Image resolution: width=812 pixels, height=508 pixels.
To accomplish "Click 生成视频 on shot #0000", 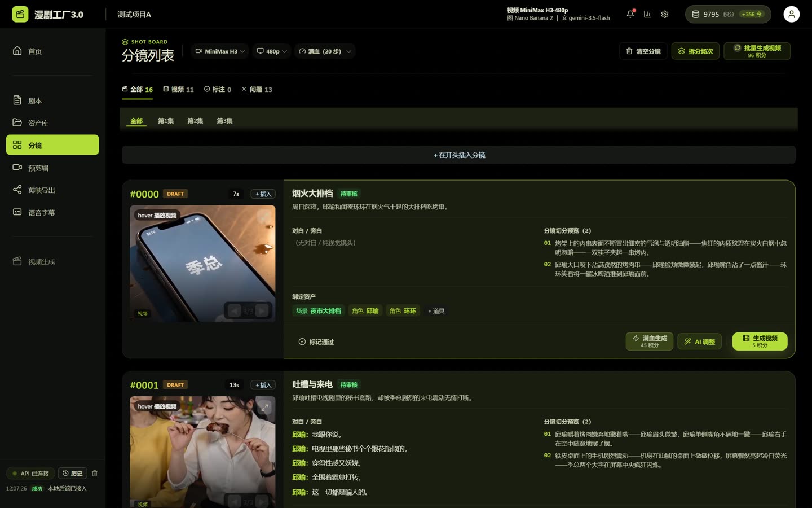I will tap(760, 341).
